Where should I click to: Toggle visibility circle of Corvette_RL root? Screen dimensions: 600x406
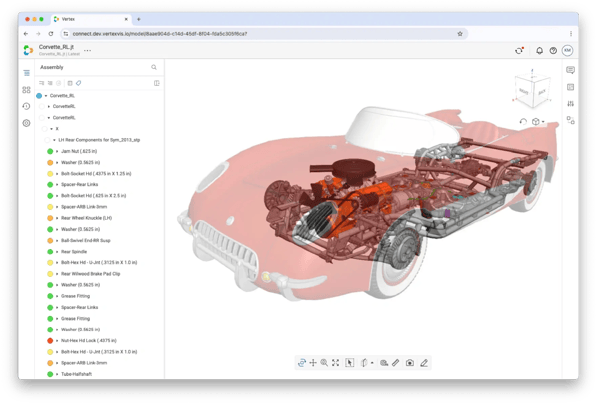39,96
